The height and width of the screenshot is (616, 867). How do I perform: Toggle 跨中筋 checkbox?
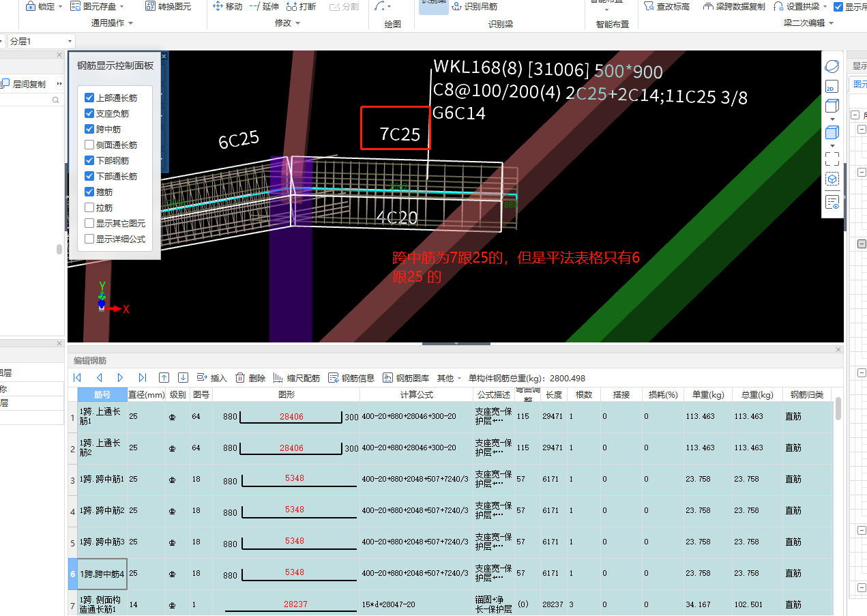pos(89,130)
